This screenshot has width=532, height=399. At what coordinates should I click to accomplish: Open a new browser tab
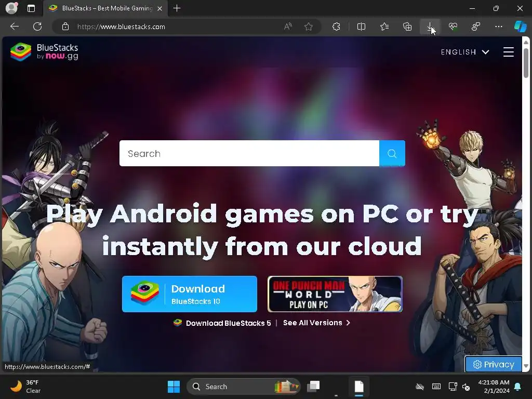pyautogui.click(x=177, y=8)
